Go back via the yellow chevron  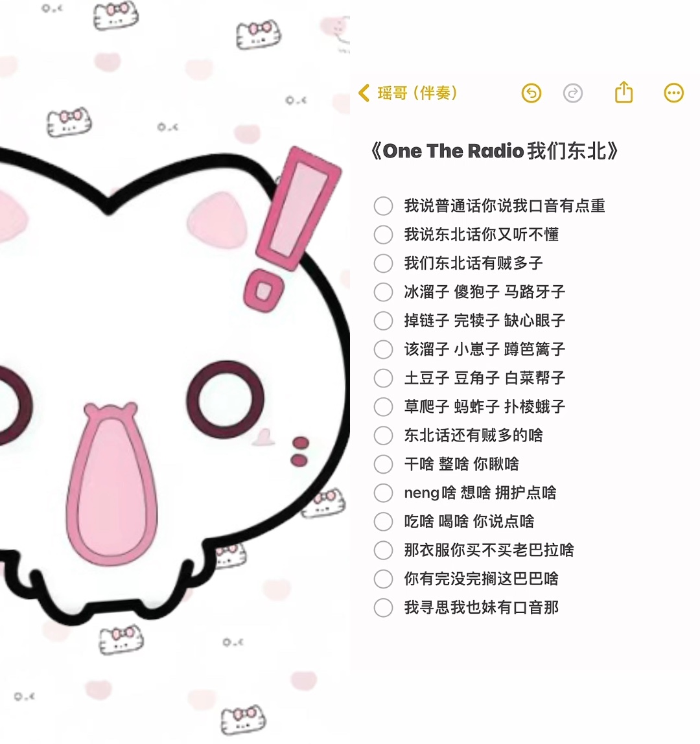[x=364, y=93]
